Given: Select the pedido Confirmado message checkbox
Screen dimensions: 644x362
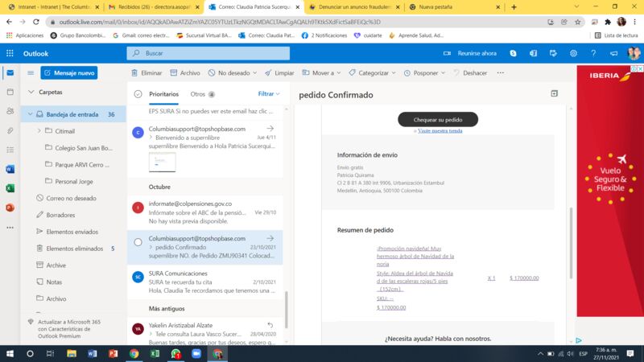Looking at the screenshot, I should (x=138, y=242).
